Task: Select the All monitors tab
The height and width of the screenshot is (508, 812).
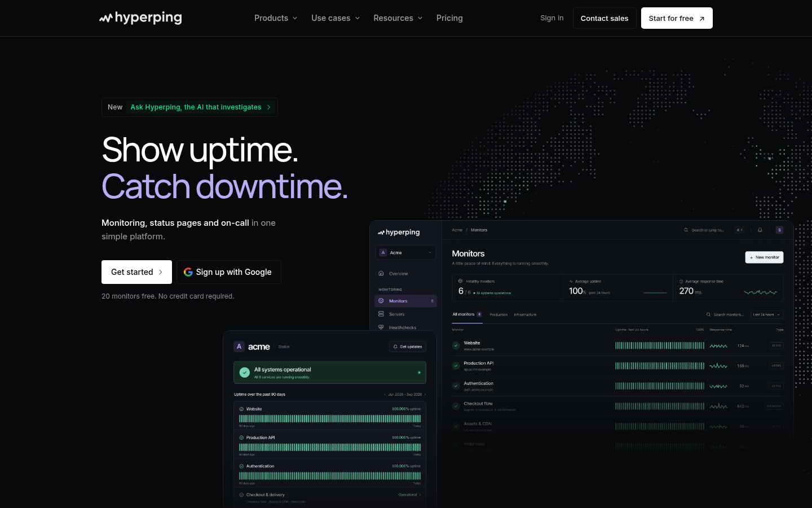Action: tap(467, 314)
